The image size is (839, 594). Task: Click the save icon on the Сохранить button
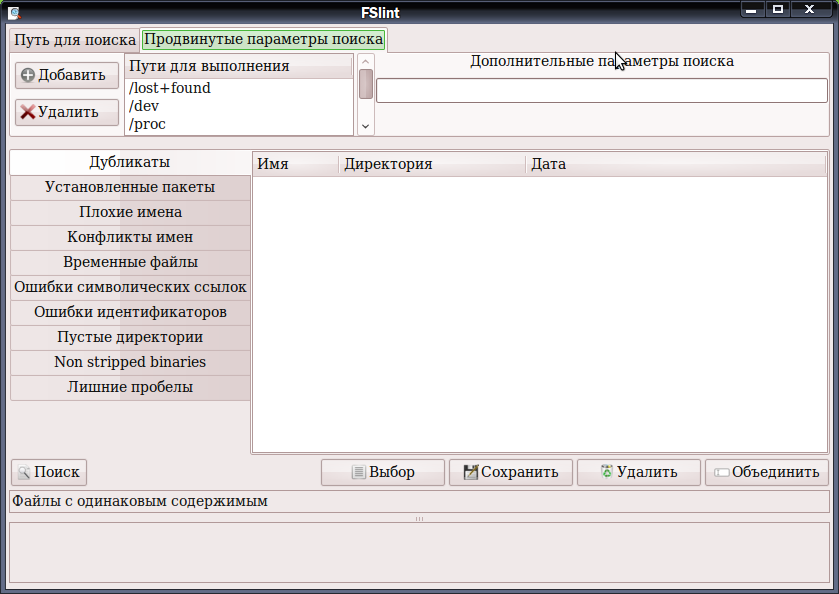coord(470,472)
